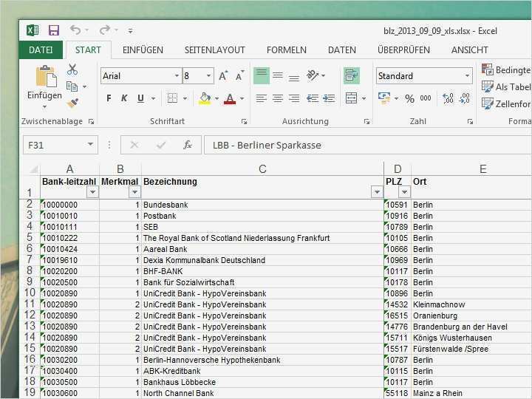
Task: Open the Standard number format dropdown
Action: [x=467, y=75]
